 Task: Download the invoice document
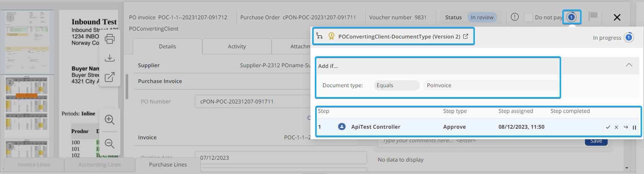110,58
